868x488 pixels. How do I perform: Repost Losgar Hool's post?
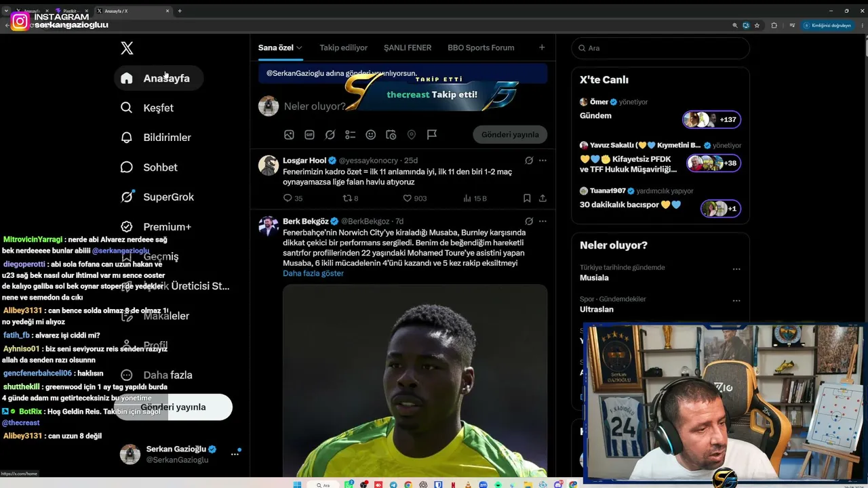click(x=351, y=199)
